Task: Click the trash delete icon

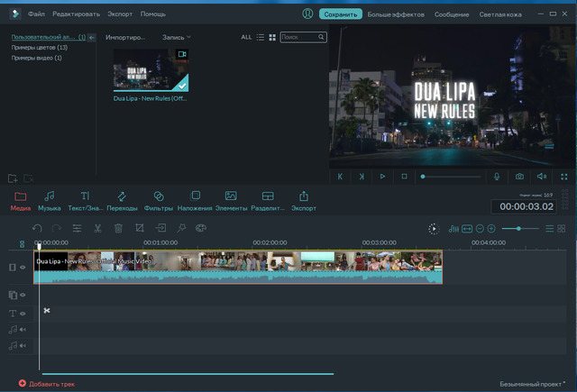Action: [x=118, y=229]
